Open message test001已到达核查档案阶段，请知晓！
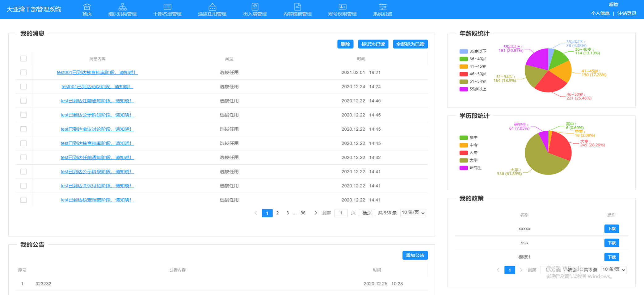644x295 pixels. (97, 72)
